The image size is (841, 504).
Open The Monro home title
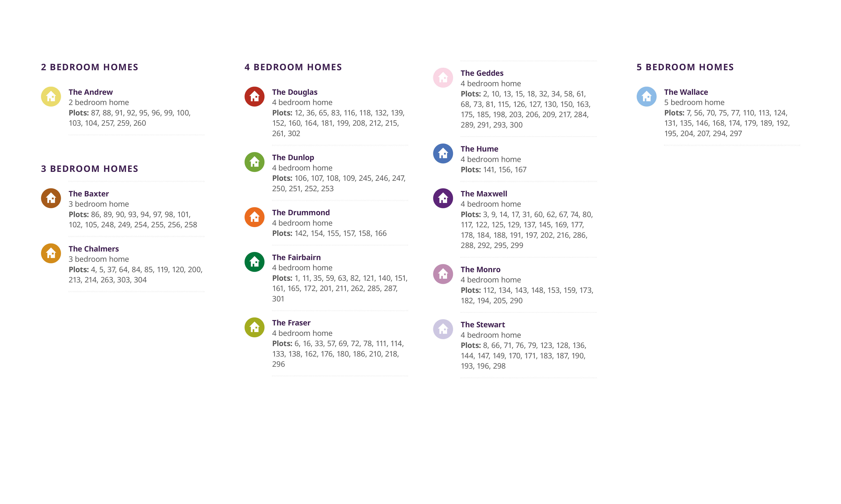coord(480,270)
